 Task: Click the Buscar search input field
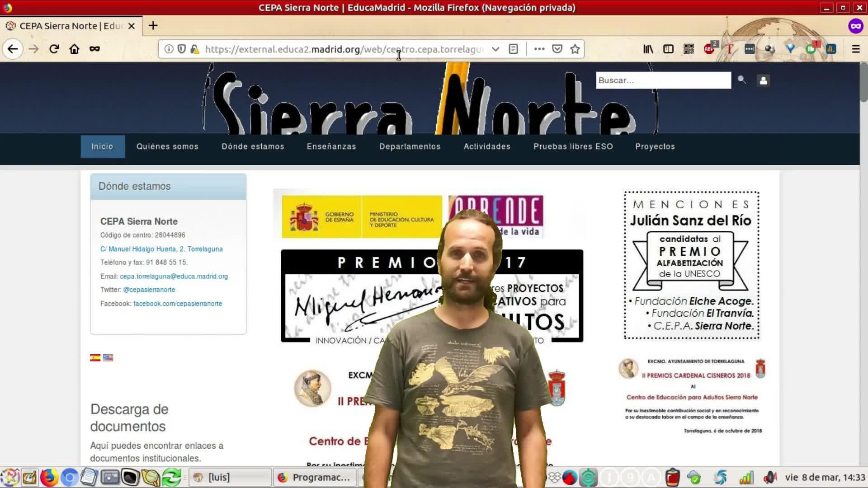(x=663, y=80)
